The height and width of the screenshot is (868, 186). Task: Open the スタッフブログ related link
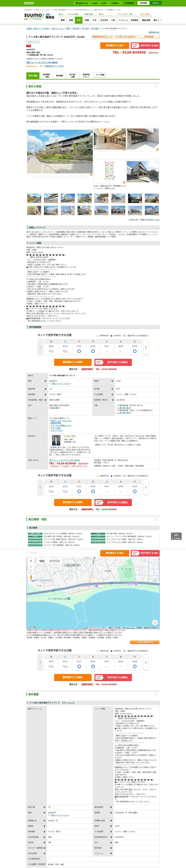click(x=57, y=430)
